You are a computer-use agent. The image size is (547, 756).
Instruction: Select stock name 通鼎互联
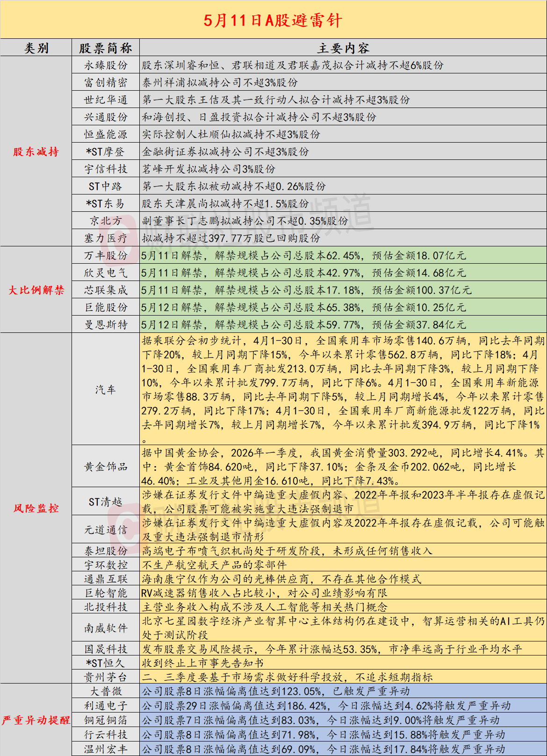click(106, 579)
